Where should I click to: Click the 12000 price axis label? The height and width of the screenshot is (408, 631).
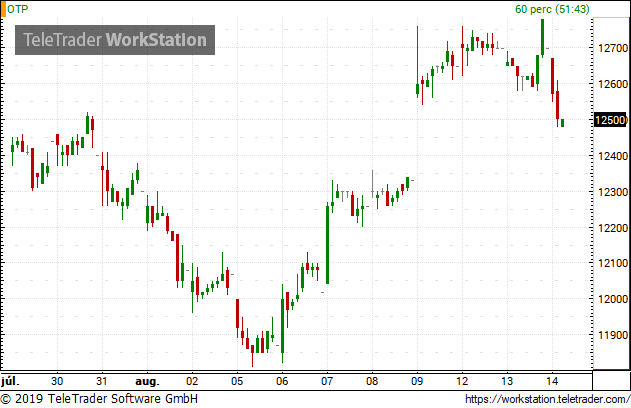pyautogui.click(x=613, y=299)
